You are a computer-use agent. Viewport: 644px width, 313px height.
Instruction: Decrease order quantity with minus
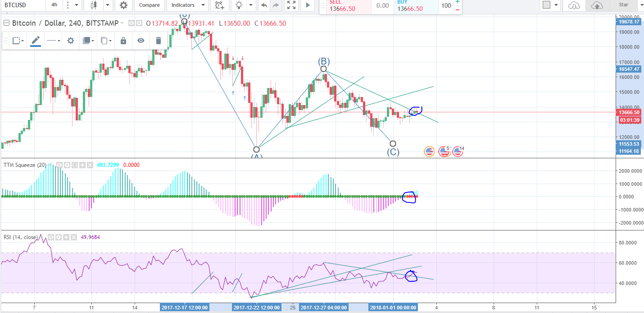pyautogui.click(x=458, y=9)
